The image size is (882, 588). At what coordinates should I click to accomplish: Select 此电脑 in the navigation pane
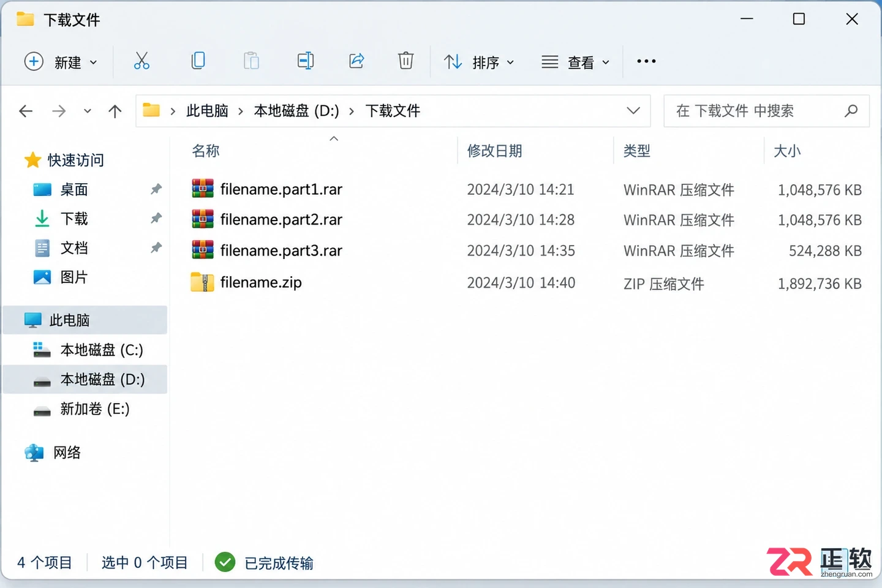click(x=85, y=320)
